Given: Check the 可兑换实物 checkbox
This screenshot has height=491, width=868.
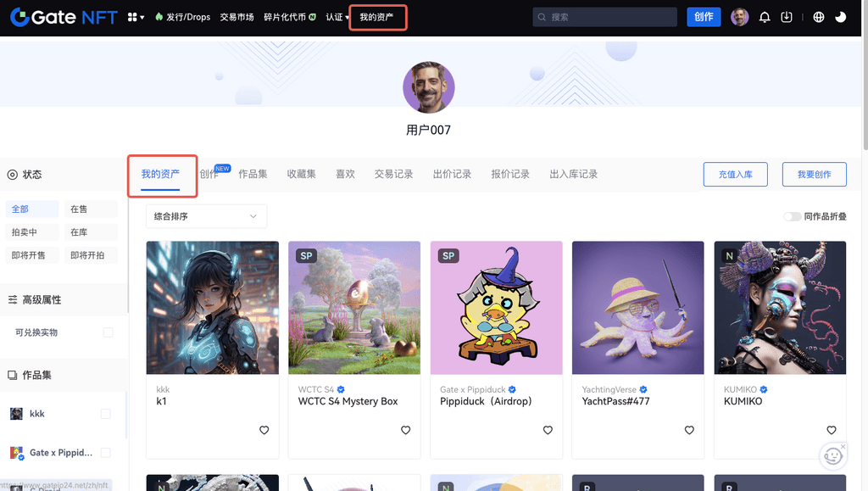Looking at the screenshot, I should click(108, 332).
